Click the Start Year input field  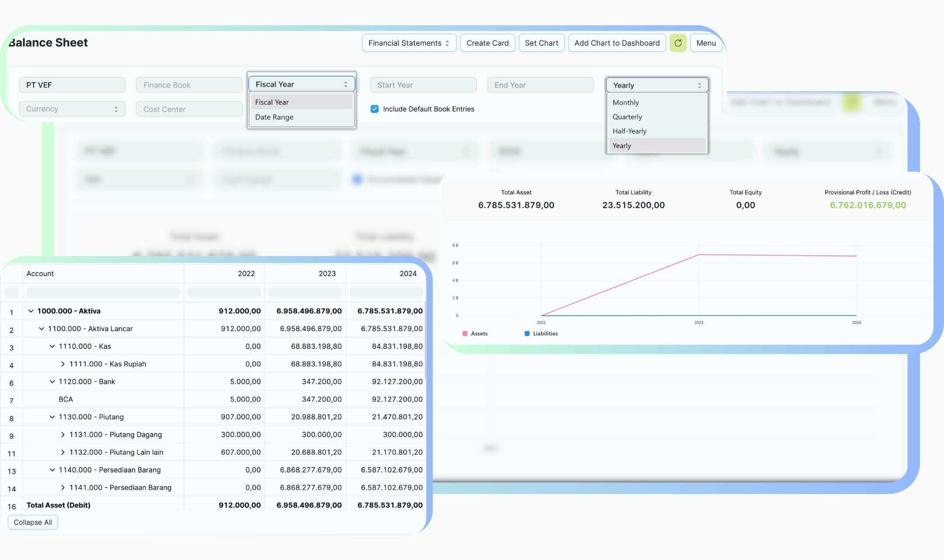coord(423,85)
